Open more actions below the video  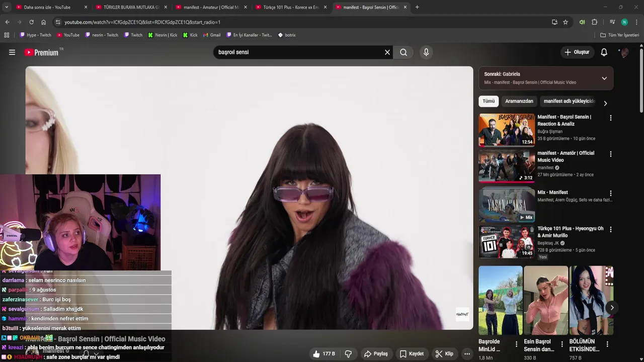tap(467, 354)
